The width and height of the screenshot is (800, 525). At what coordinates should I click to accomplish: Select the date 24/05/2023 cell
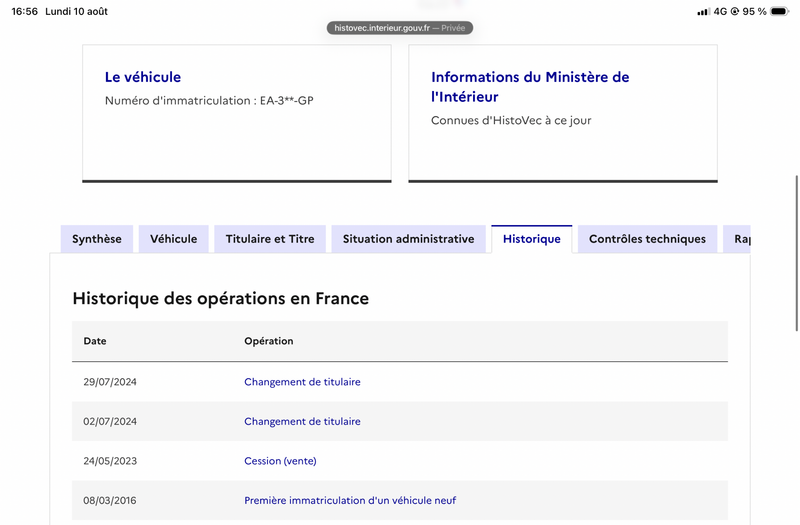tap(110, 461)
